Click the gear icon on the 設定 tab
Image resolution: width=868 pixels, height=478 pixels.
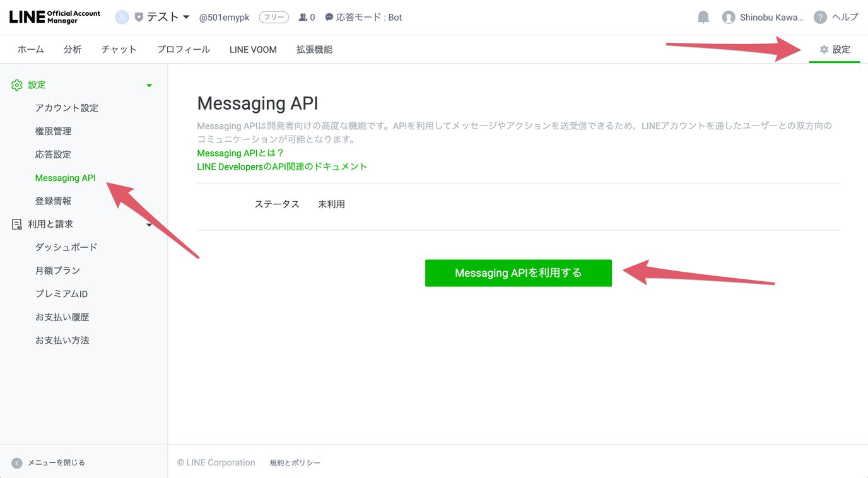tap(823, 49)
